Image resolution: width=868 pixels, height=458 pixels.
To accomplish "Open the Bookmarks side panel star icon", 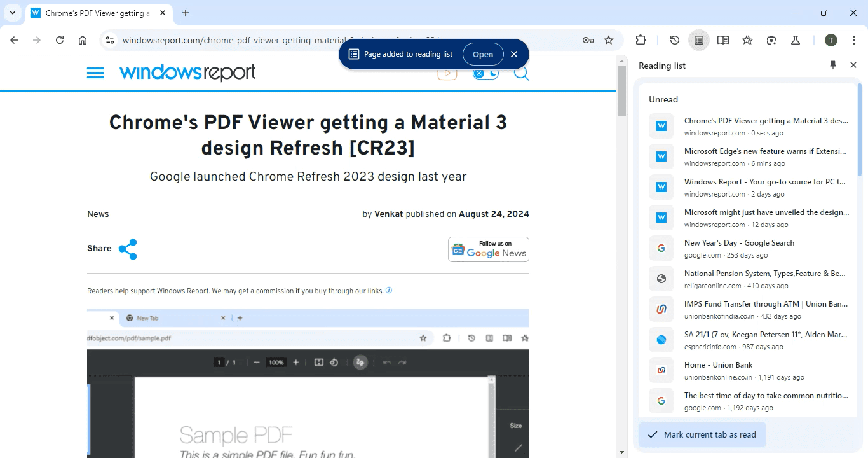I will click(x=747, y=40).
